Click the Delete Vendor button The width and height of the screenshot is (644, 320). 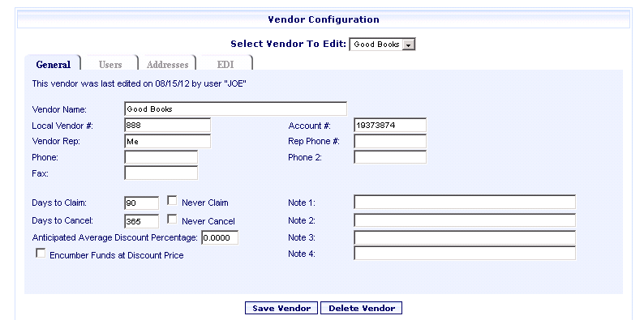coord(362,308)
